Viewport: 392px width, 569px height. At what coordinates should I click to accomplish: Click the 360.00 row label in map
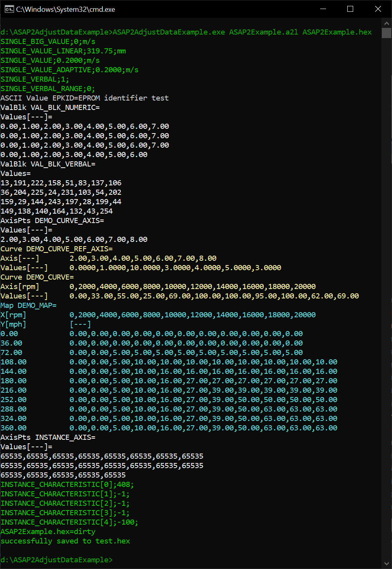coord(14,428)
